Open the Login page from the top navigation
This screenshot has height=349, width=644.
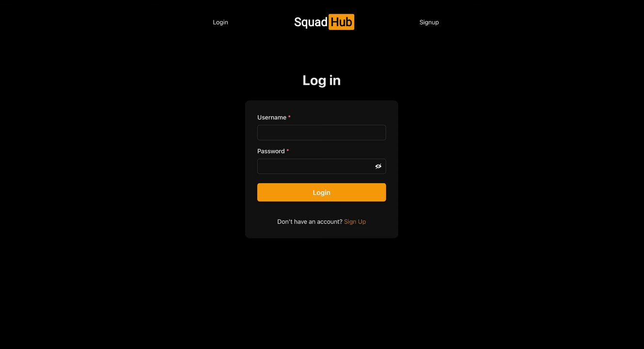pyautogui.click(x=220, y=22)
